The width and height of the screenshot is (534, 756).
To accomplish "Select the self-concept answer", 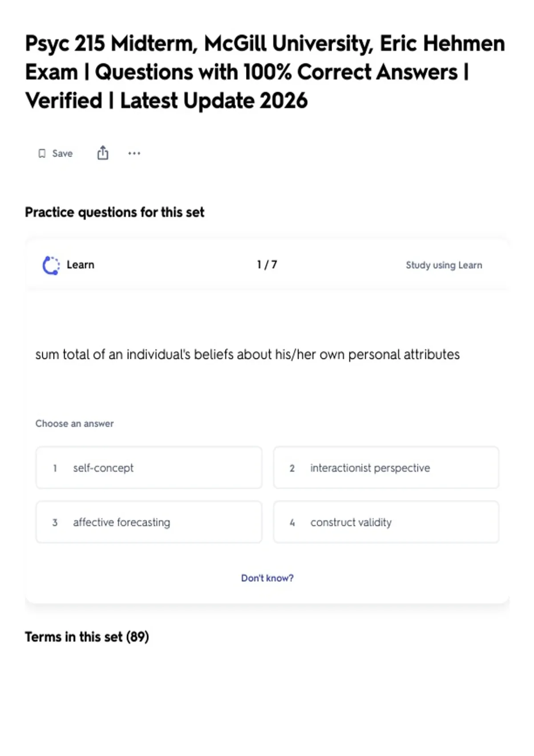I will click(149, 467).
